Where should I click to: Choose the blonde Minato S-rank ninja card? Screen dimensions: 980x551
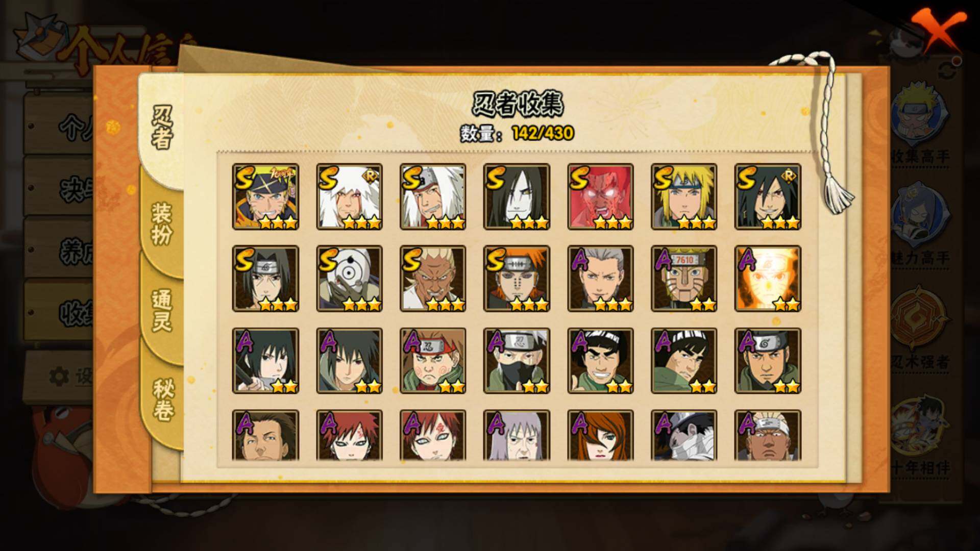point(684,197)
